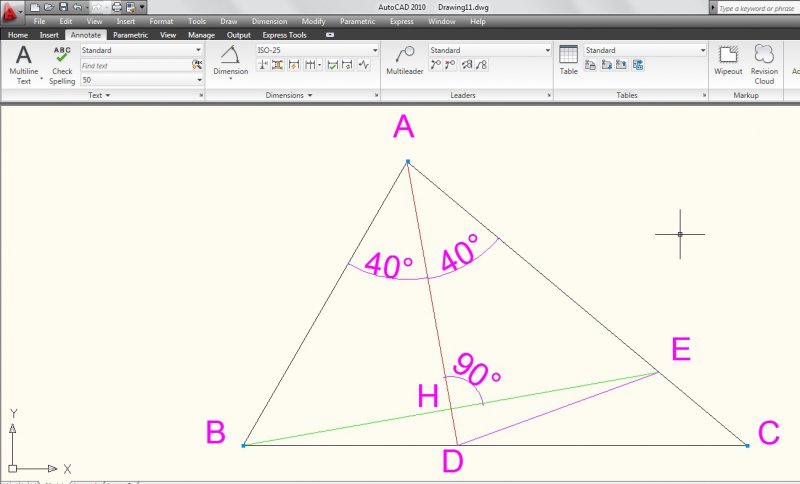Switch to the Manage ribbon tab
This screenshot has height=484, width=800.
click(x=201, y=35)
